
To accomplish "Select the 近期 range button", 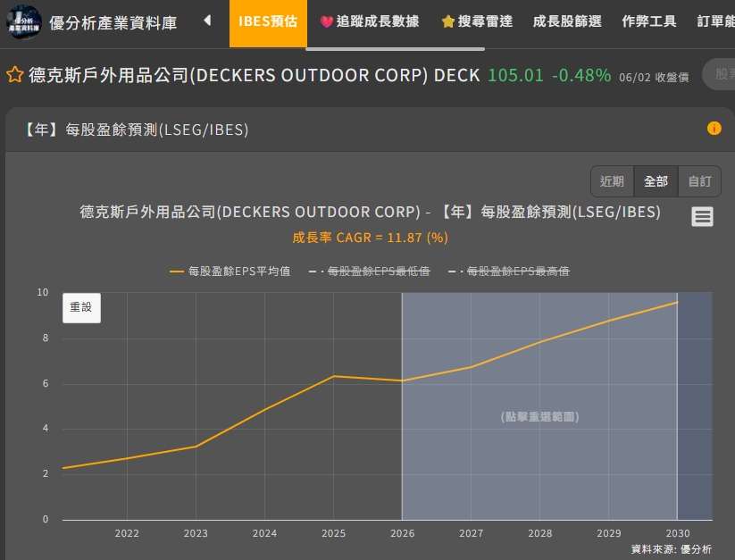I will (x=612, y=181).
